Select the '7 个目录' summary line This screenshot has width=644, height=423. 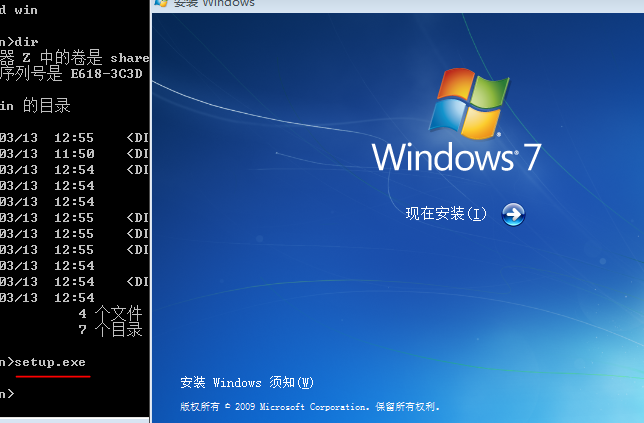pos(110,329)
